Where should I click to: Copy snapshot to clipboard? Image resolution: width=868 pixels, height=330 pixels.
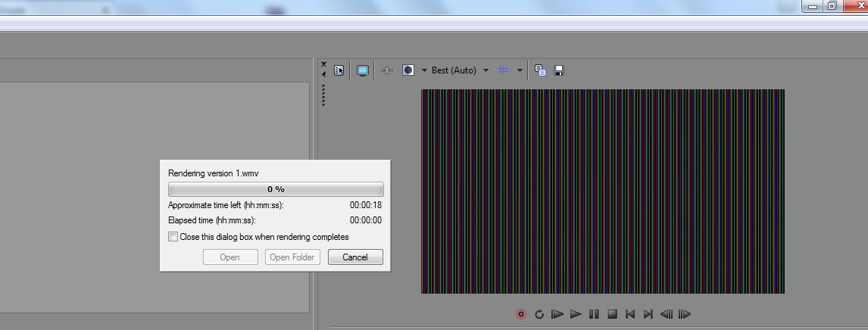pos(540,70)
